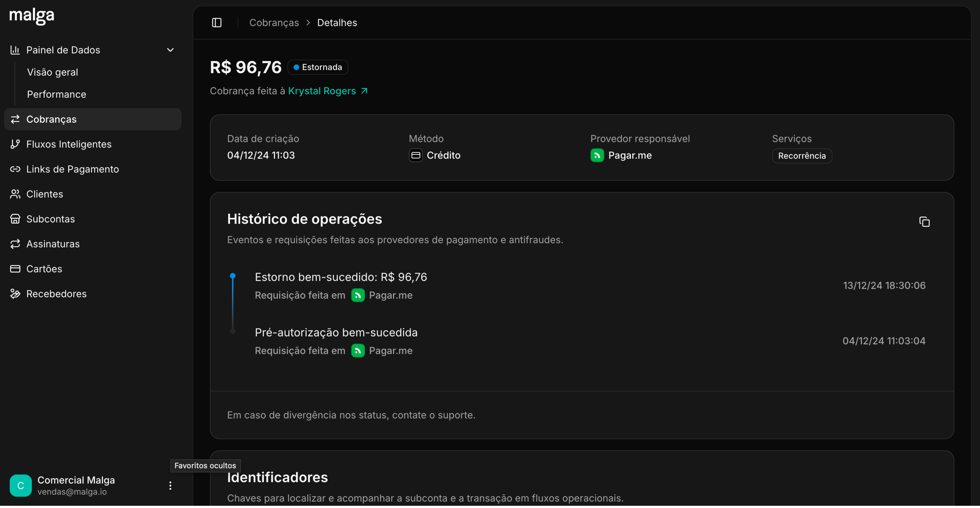Click the Identificadores heading

pos(277,478)
